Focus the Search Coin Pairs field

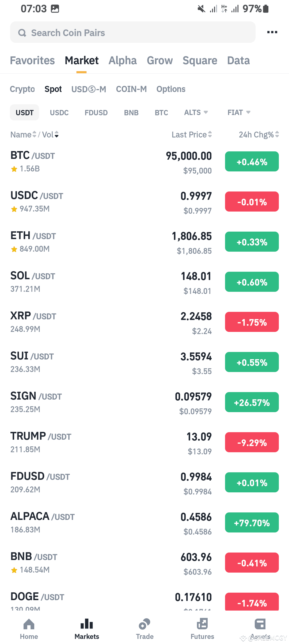coord(133,32)
